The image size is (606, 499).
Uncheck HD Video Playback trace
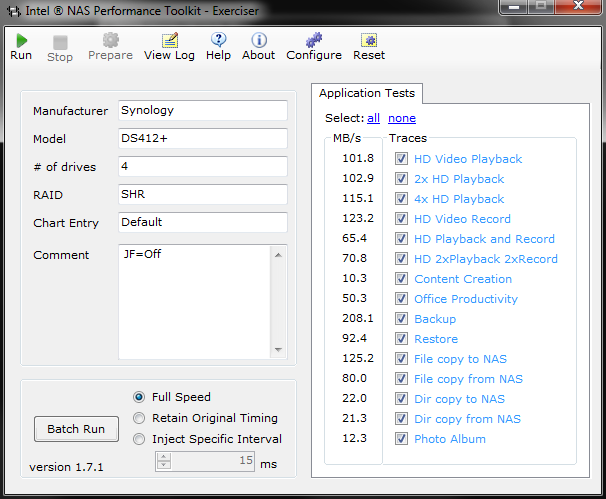(401, 158)
